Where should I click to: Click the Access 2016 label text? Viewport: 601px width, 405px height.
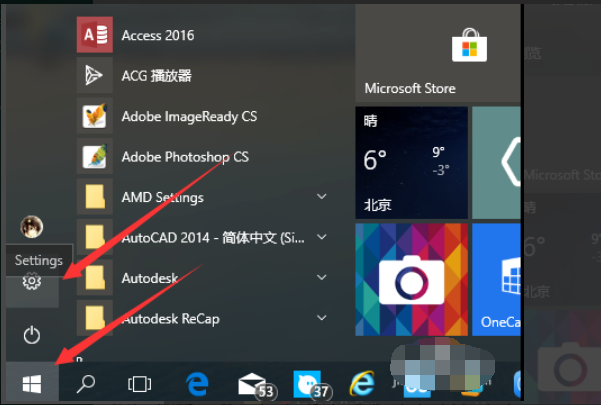[158, 36]
